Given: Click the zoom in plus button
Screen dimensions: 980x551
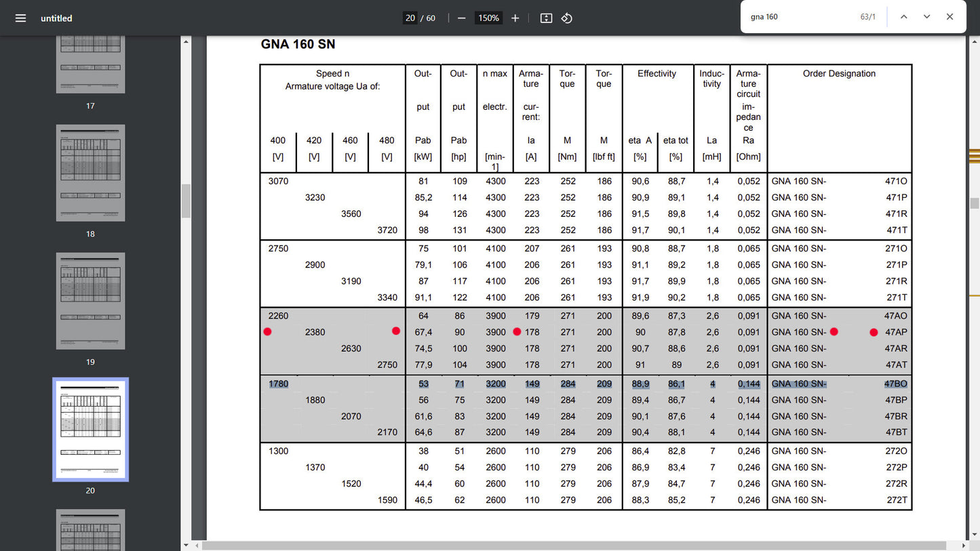Looking at the screenshot, I should click(515, 18).
